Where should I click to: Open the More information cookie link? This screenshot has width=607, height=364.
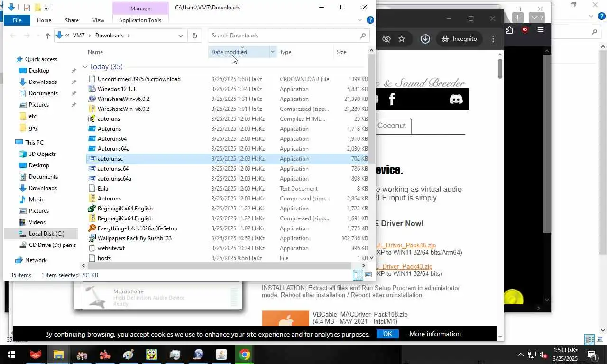click(x=435, y=334)
